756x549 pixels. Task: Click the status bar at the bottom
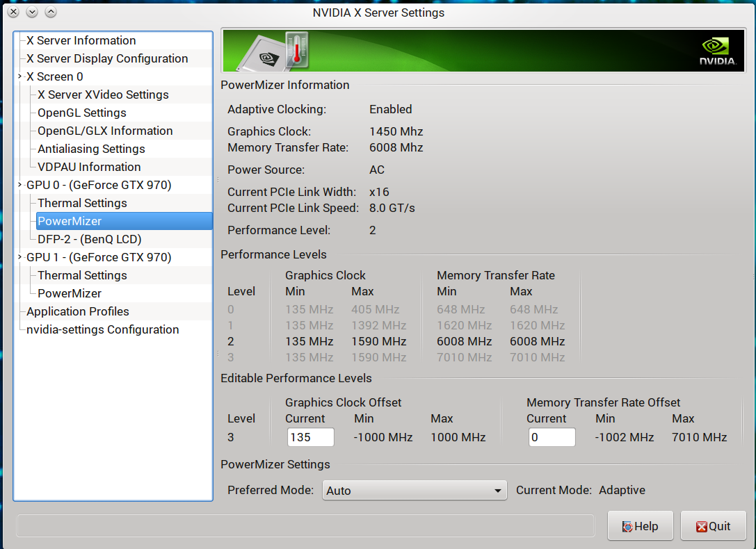click(306, 525)
